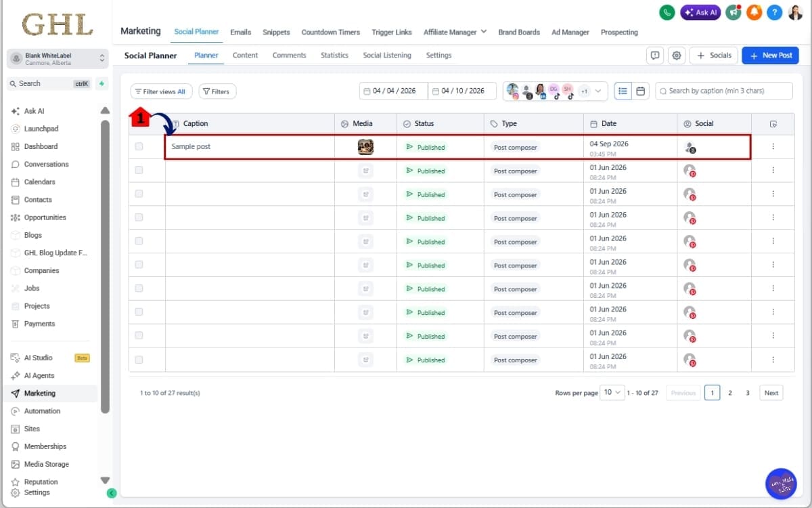
Task: Switch to calendar view icon
Action: (x=641, y=91)
